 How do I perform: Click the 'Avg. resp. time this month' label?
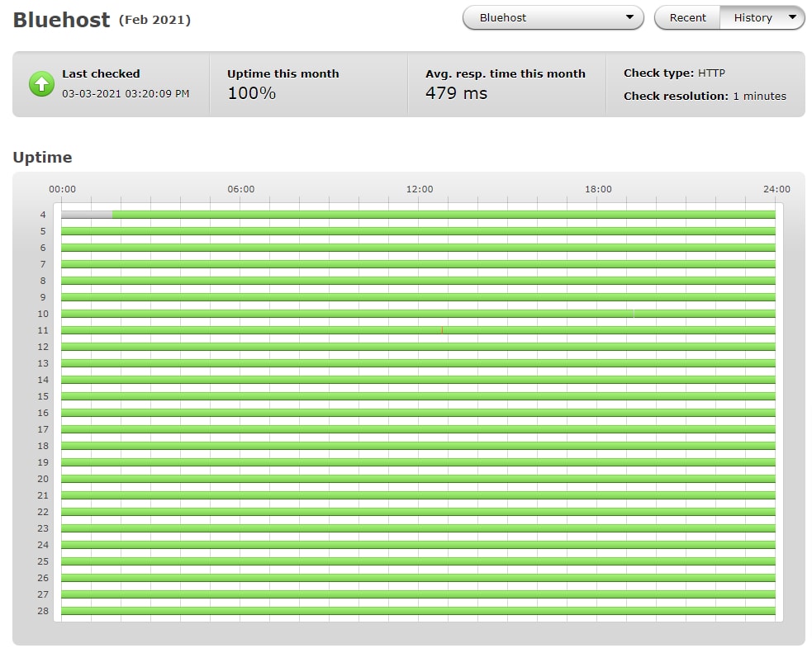506,73
